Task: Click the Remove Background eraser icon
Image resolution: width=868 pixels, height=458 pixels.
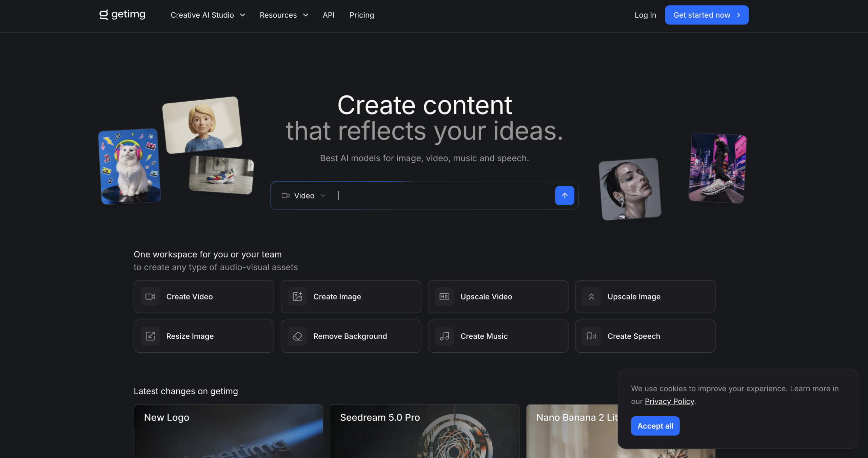Action: [297, 336]
